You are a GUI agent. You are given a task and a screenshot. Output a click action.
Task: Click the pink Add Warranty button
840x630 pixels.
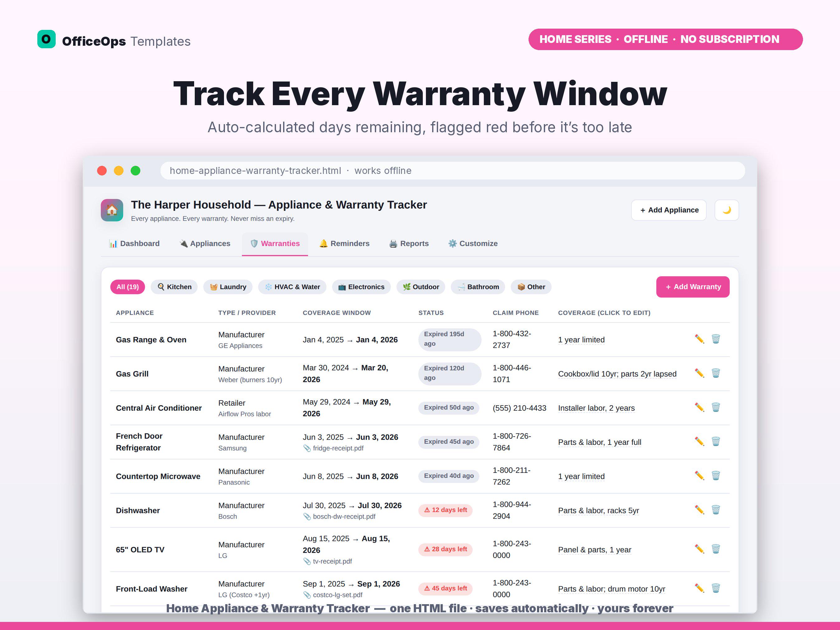point(693,287)
